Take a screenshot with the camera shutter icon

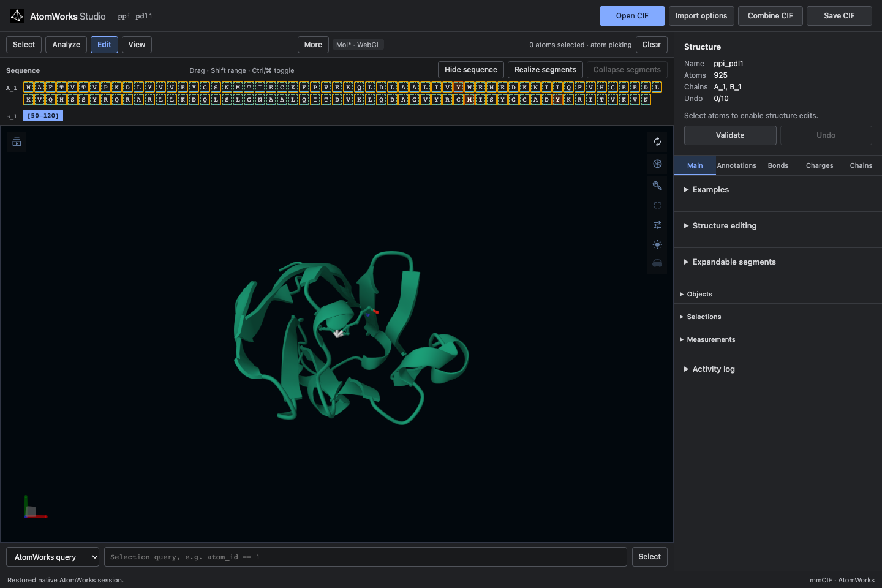click(657, 164)
